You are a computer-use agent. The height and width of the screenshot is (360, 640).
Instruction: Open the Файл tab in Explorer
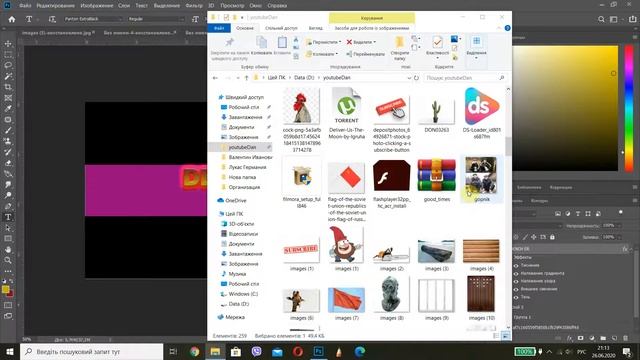click(219, 28)
